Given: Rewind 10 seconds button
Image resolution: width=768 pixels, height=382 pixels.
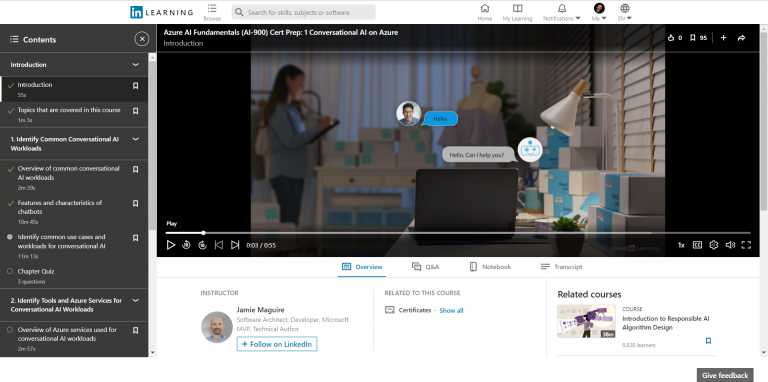Looking at the screenshot, I should click(186, 245).
